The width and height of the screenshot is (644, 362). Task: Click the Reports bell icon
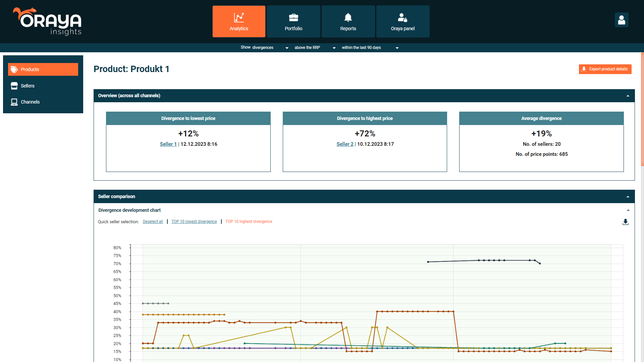pyautogui.click(x=348, y=17)
